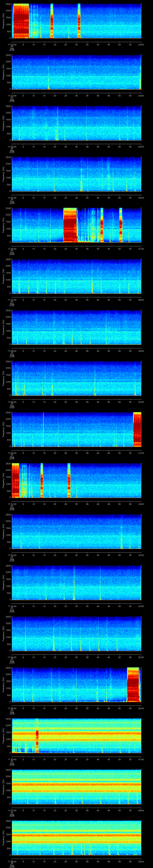Select the wide red burst at 25 seconds in 17:26:00 spectrogram
The image size is (153, 868).
pyautogui.click(x=70, y=225)
